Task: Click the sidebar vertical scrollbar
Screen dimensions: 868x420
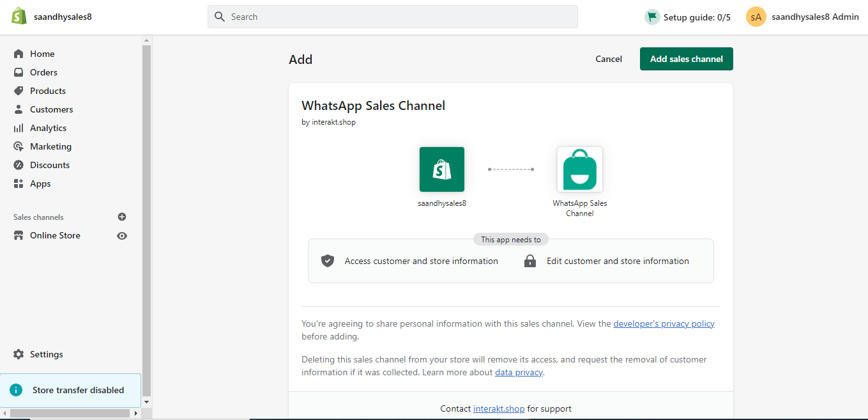Action: 146,221
